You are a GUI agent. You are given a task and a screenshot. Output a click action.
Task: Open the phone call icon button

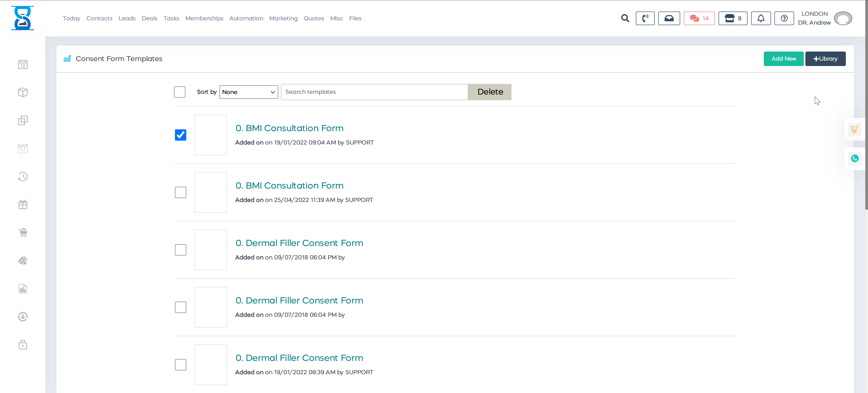[x=645, y=18]
